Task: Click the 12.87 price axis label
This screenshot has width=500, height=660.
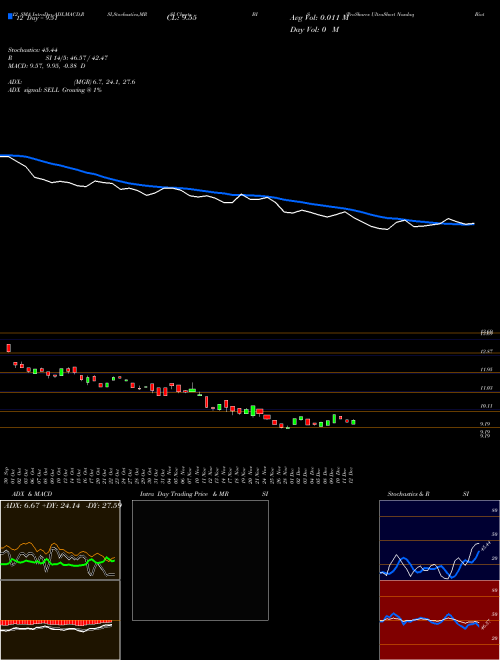Action: pyautogui.click(x=487, y=351)
